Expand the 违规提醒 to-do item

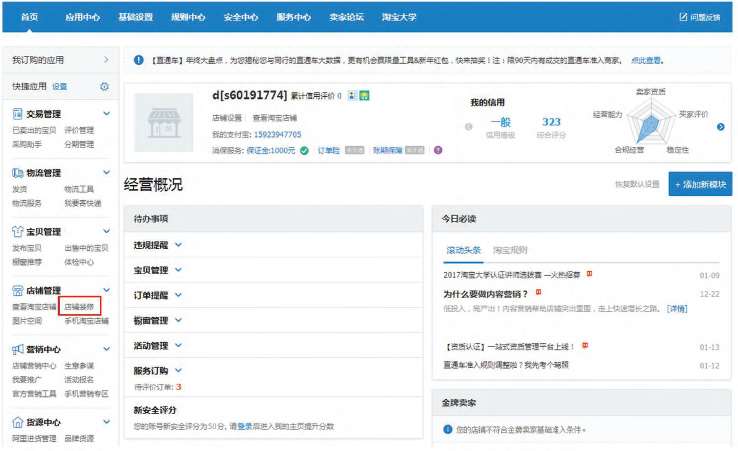tap(177, 244)
